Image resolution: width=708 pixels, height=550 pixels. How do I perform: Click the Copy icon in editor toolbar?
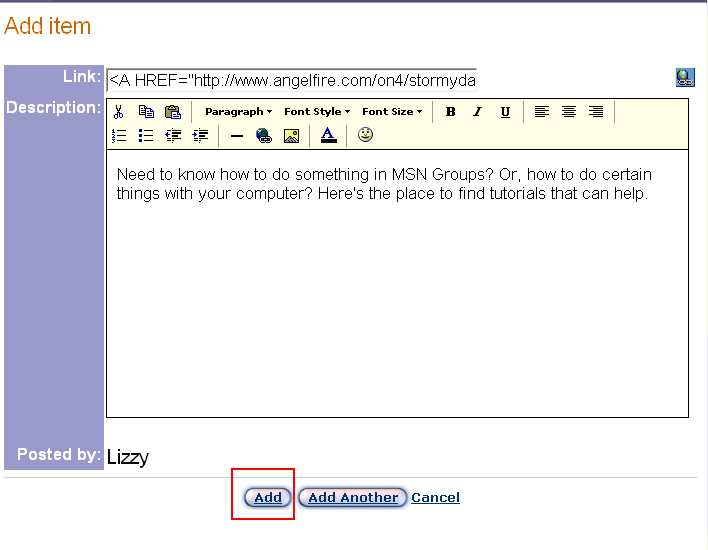[146, 112]
